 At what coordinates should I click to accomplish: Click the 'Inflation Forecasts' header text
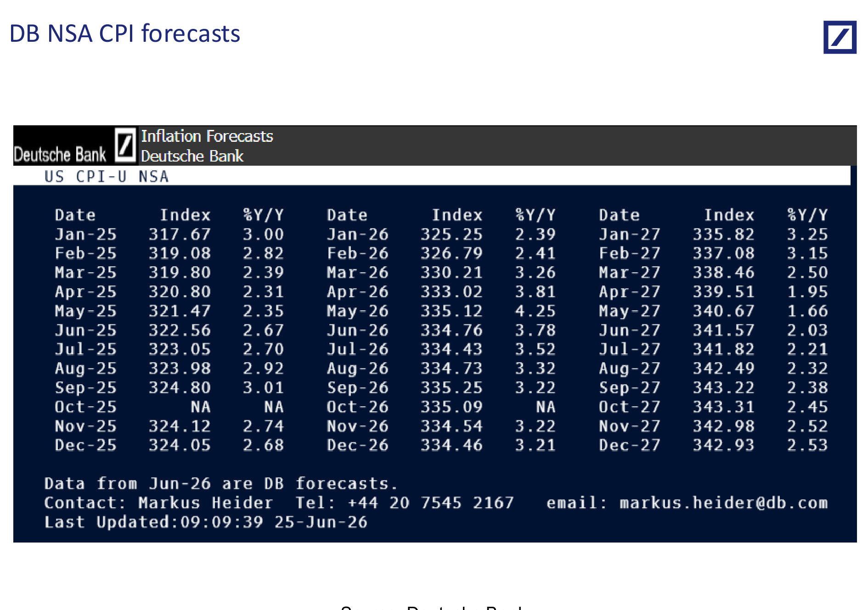click(207, 136)
